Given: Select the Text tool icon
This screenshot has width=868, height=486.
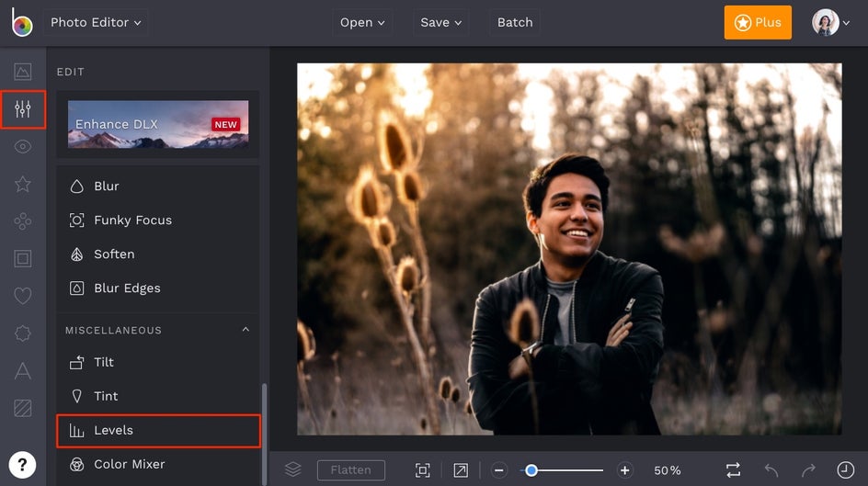Looking at the screenshot, I should [x=23, y=370].
